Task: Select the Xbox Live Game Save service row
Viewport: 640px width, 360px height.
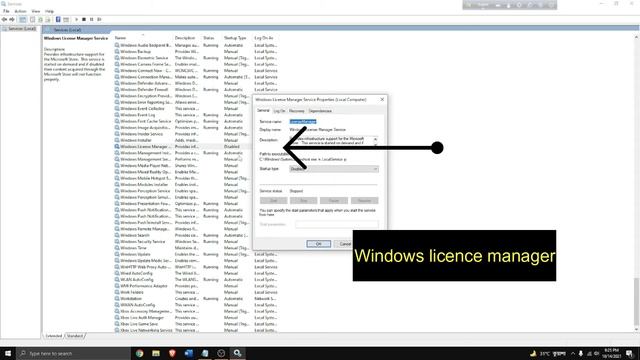Action: 196,324
